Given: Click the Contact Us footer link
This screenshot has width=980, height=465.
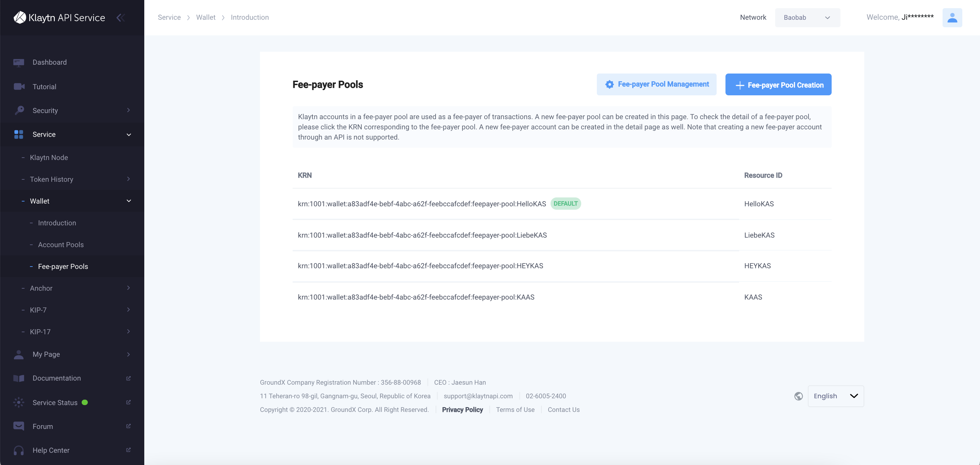Looking at the screenshot, I should click(563, 410).
